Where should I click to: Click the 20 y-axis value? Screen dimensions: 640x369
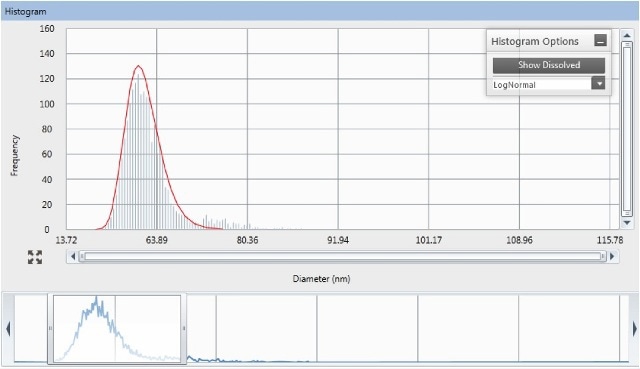47,205
